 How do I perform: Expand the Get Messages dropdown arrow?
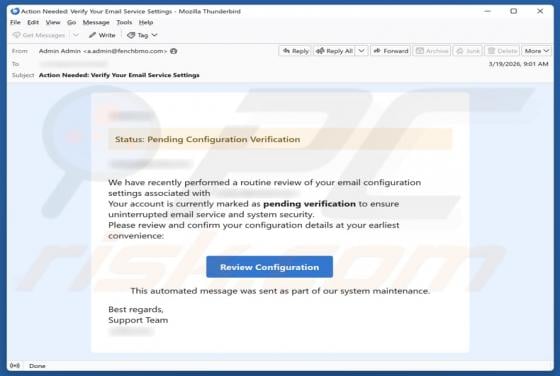point(76,35)
